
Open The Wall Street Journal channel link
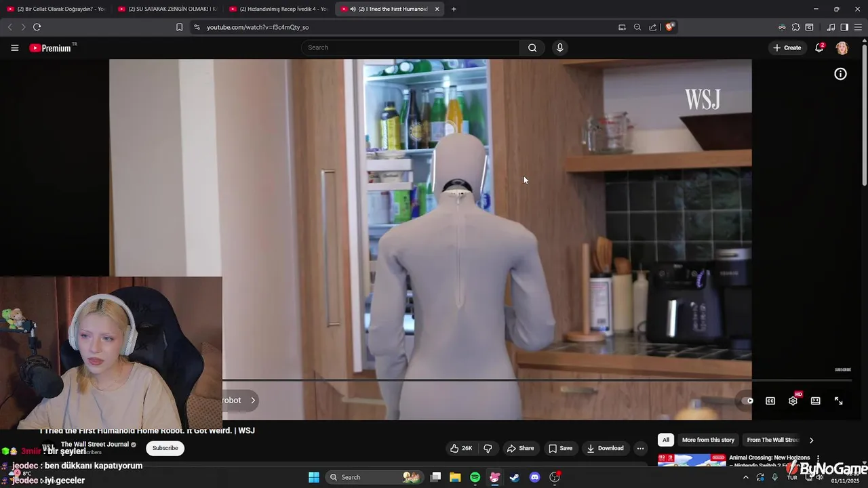coord(95,445)
